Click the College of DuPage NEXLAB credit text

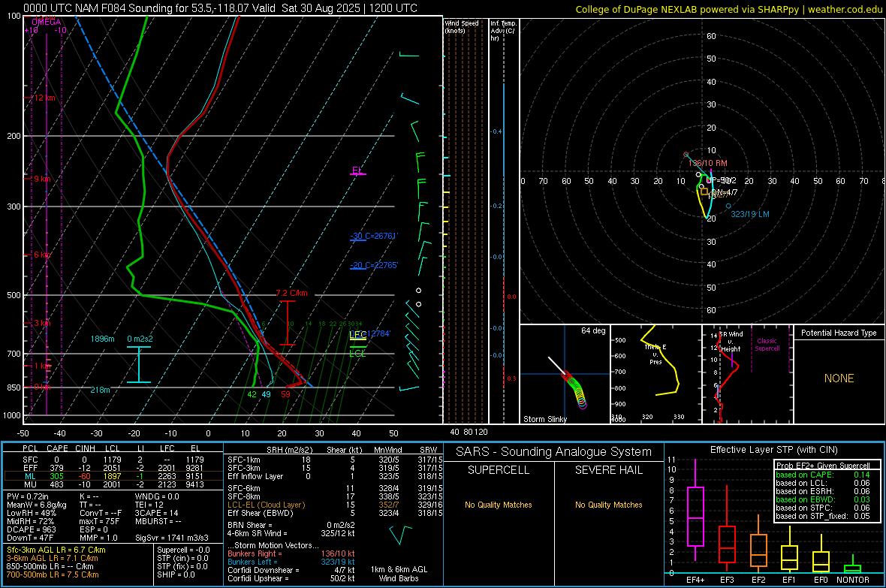(x=728, y=9)
